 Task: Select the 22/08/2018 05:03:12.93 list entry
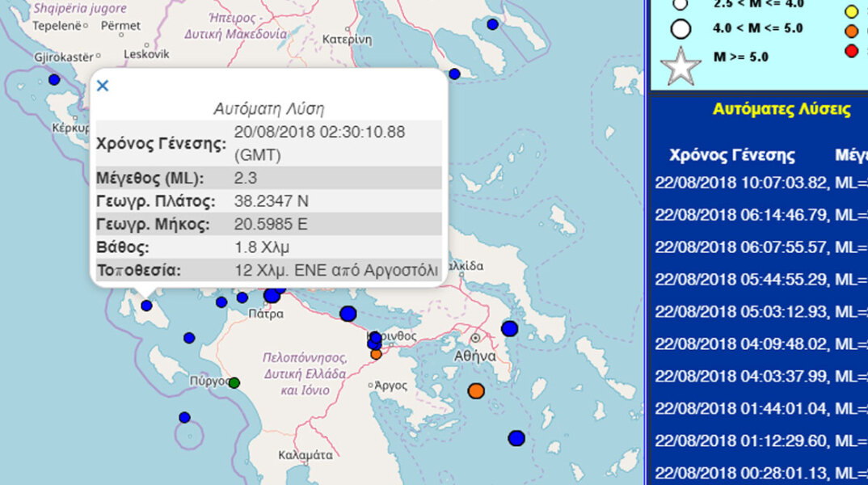point(760,312)
